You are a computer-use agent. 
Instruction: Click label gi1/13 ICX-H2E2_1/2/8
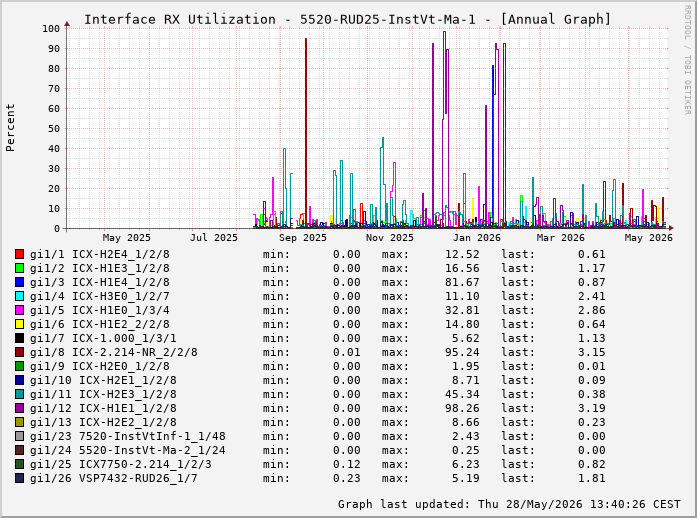pyautogui.click(x=103, y=422)
